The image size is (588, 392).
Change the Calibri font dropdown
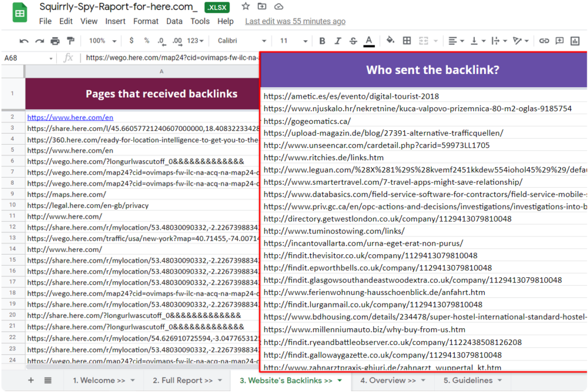pos(242,41)
